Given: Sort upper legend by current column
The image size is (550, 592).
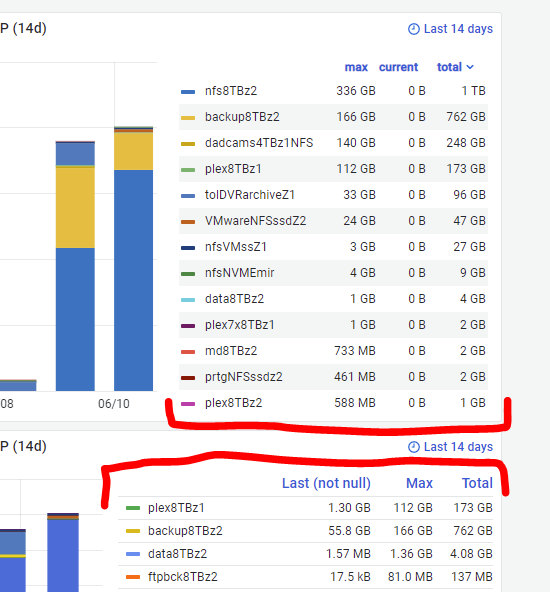Looking at the screenshot, I should click(398, 67).
